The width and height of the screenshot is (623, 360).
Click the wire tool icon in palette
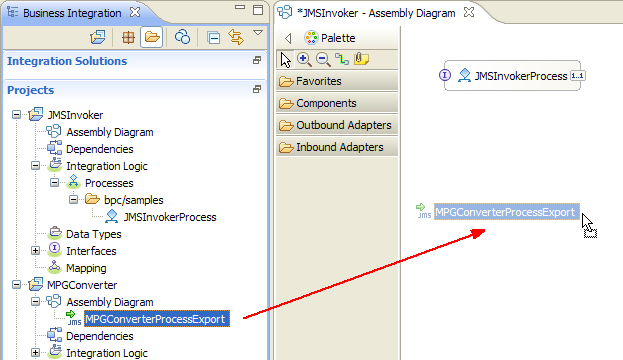[x=342, y=60]
